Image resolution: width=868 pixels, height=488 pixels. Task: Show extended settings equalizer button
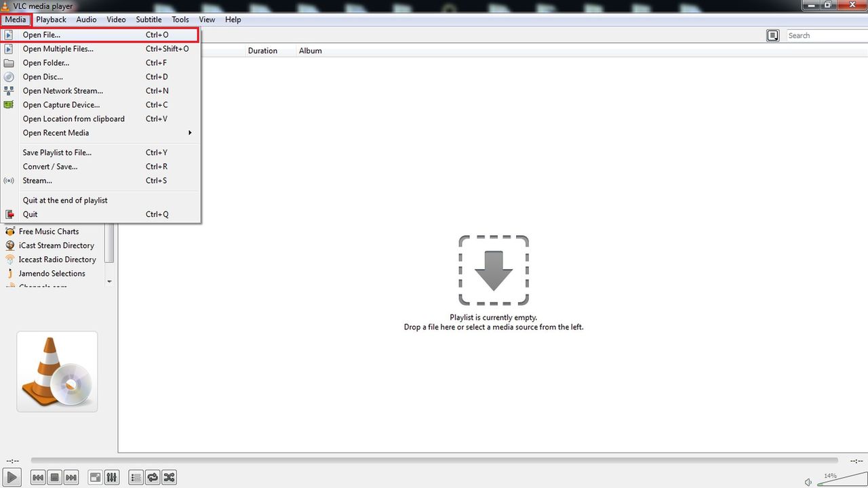[112, 478]
